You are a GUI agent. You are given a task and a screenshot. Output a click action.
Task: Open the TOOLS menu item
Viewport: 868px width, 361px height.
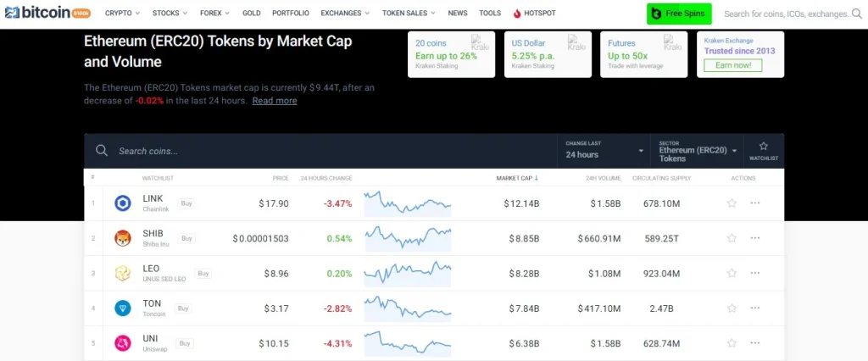coord(490,14)
